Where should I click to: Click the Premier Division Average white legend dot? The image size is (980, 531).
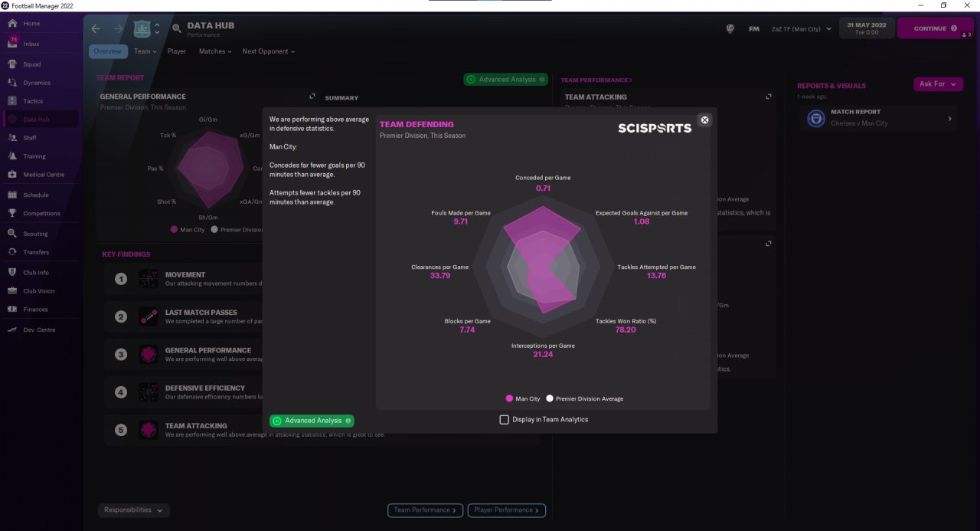[x=550, y=399]
